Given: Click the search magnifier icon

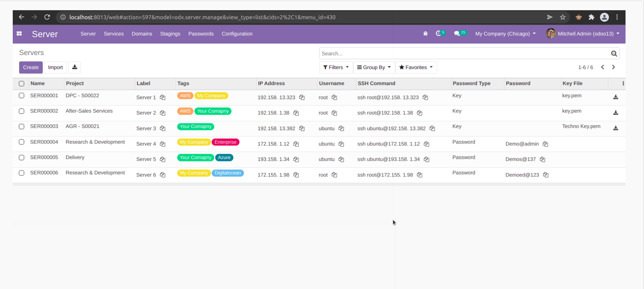Looking at the screenshot, I should click(614, 53).
